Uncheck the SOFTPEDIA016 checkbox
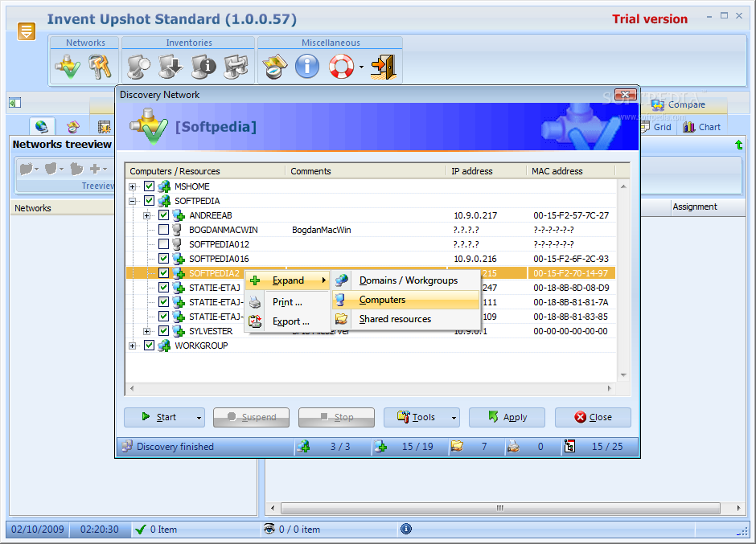The image size is (756, 544). pyautogui.click(x=163, y=258)
